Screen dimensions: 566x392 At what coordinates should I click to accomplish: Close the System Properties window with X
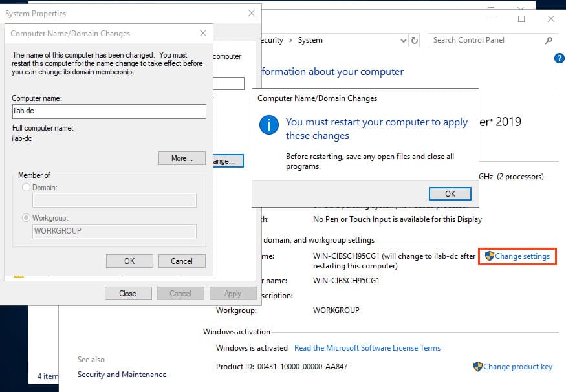point(252,13)
